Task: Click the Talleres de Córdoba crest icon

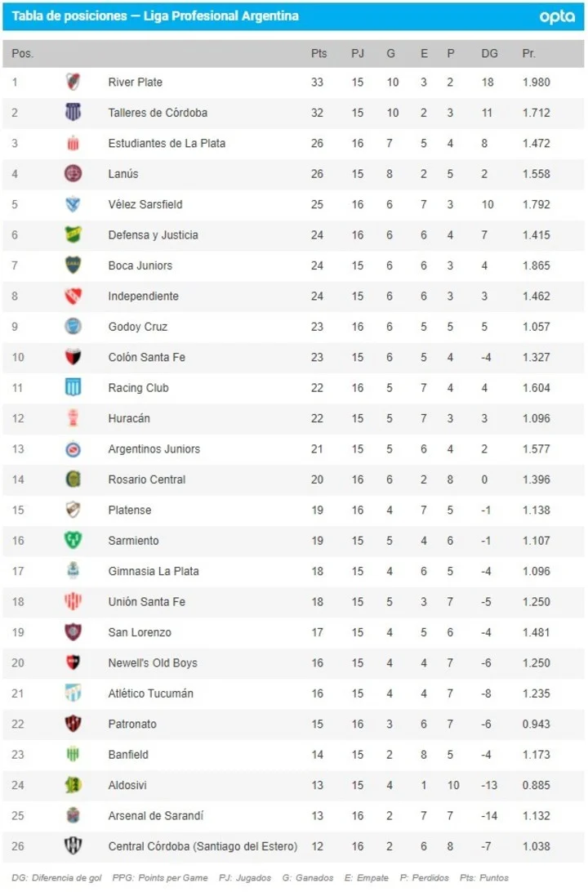Action: (73, 113)
